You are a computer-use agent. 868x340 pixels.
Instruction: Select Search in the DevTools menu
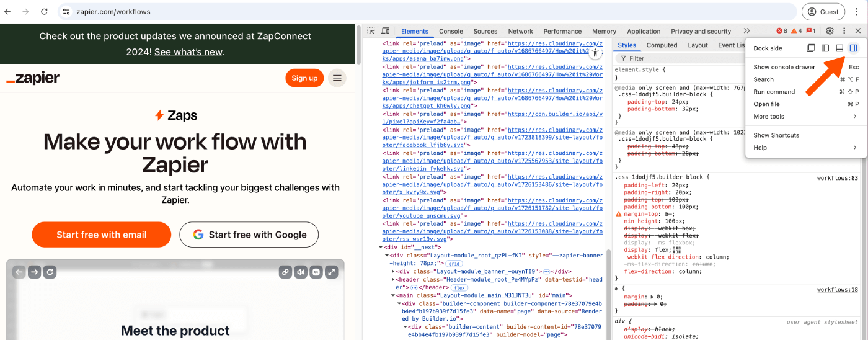pyautogui.click(x=805, y=79)
